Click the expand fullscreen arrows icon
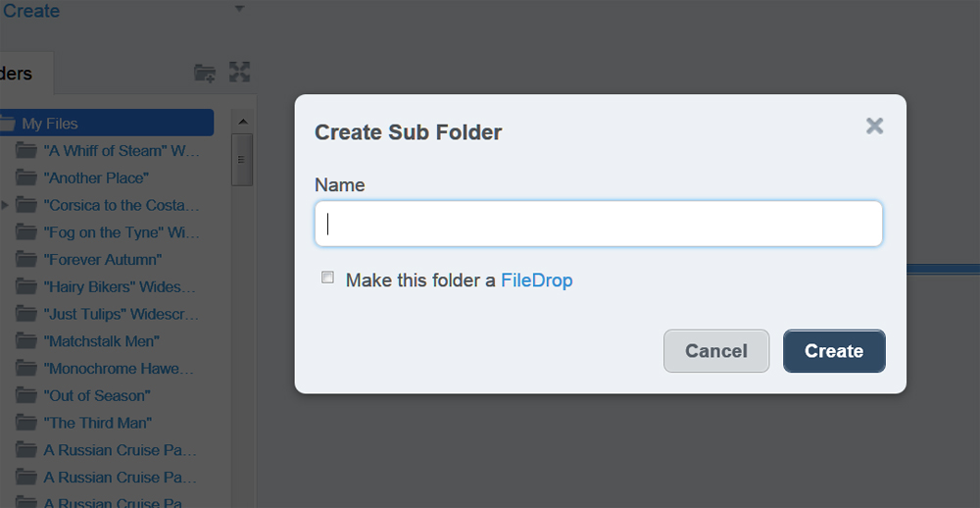This screenshot has width=980, height=508. 239,72
